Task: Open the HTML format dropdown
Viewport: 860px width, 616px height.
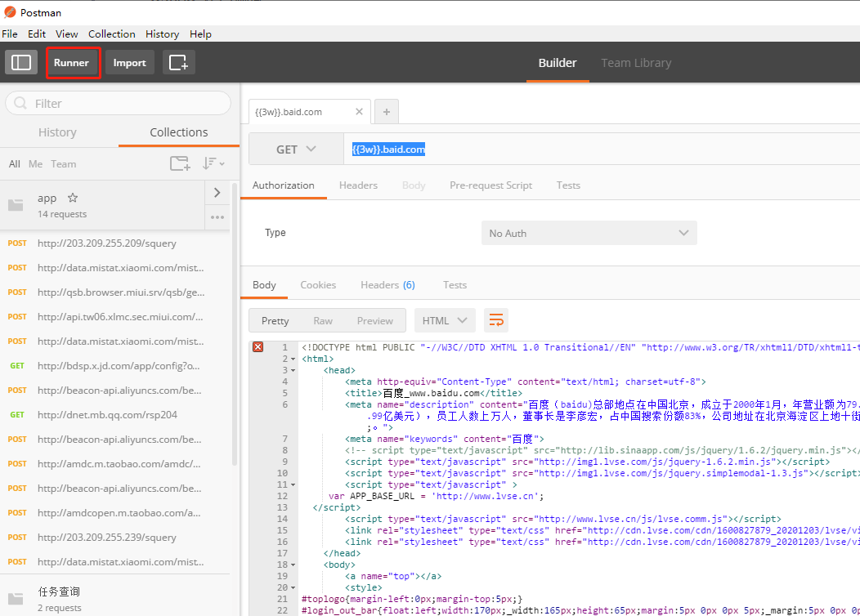Action: [x=444, y=320]
